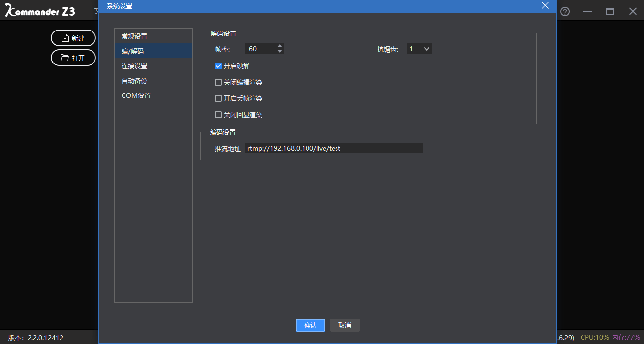Click the 打开 open project button

tap(73, 57)
